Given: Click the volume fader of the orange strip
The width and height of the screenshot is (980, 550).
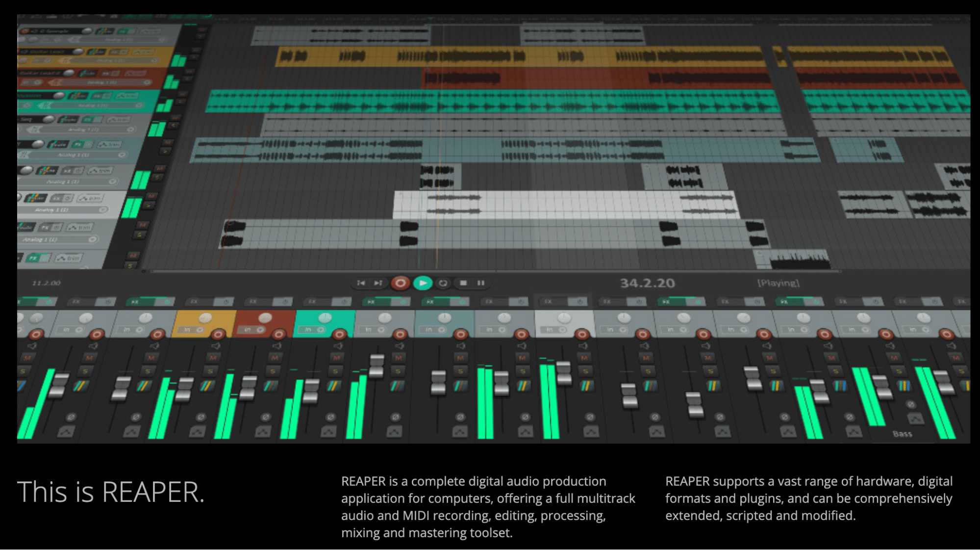Looking at the screenshot, I should (185, 389).
